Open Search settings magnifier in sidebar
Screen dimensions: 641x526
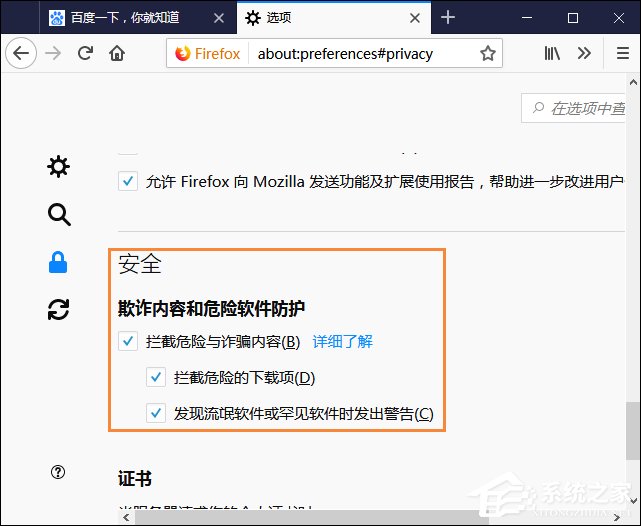[59, 214]
